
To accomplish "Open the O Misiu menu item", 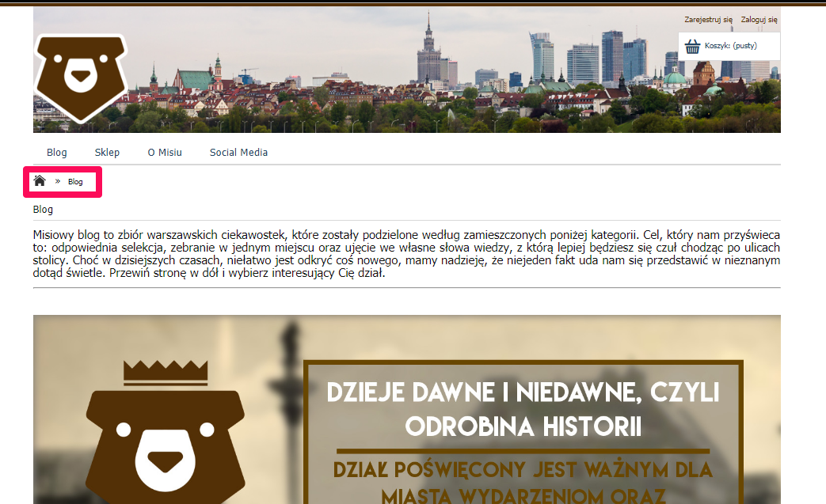I will click(x=165, y=152).
